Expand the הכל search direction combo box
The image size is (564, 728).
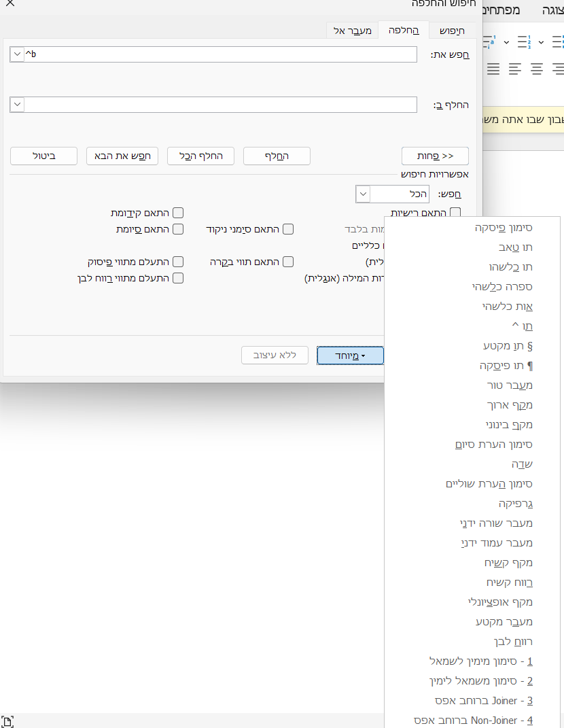pos(363,194)
